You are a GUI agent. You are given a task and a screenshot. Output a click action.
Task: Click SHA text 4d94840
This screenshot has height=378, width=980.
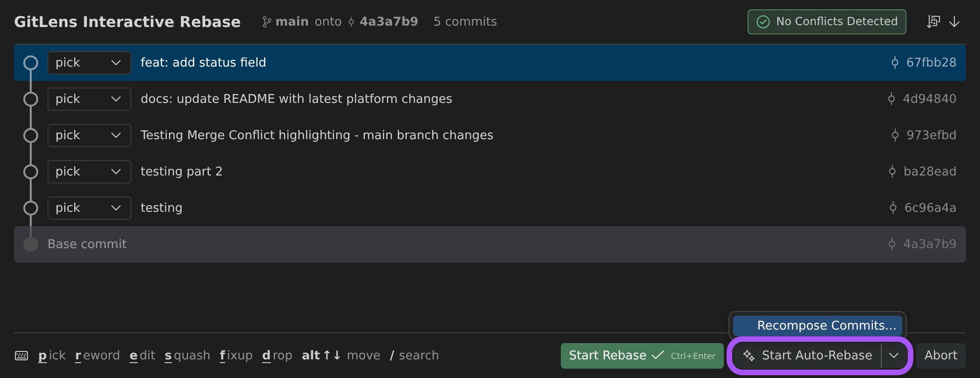click(929, 99)
